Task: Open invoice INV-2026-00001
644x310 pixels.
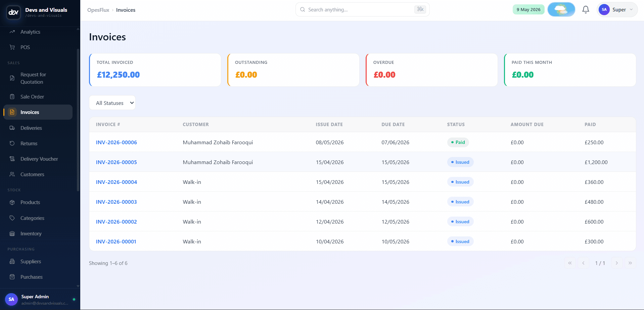Action: coord(116,241)
